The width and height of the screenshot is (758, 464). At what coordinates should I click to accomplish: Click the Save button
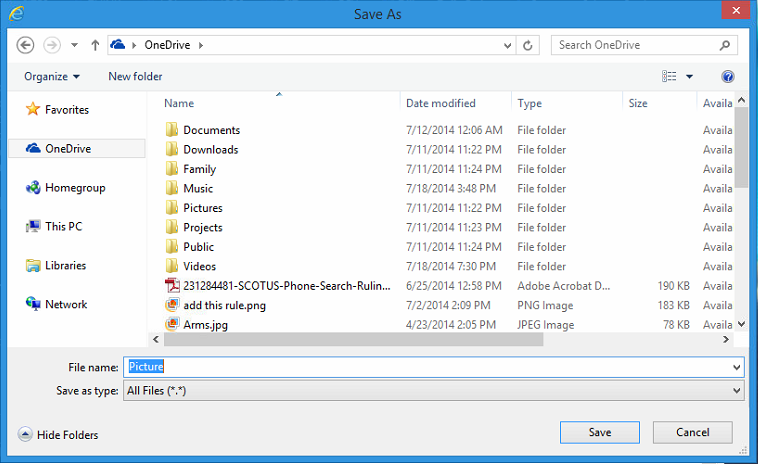599,432
